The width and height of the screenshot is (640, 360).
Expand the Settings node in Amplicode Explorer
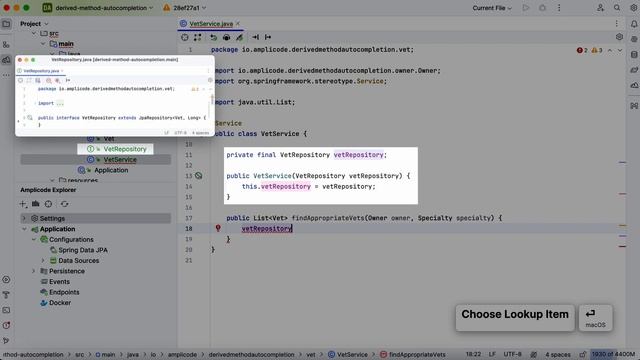[x=24, y=218]
